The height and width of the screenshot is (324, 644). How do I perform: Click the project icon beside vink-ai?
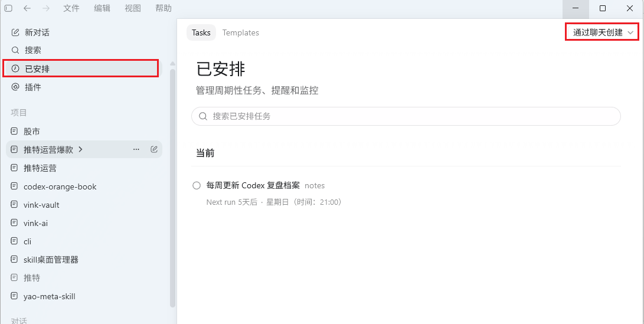(14, 223)
